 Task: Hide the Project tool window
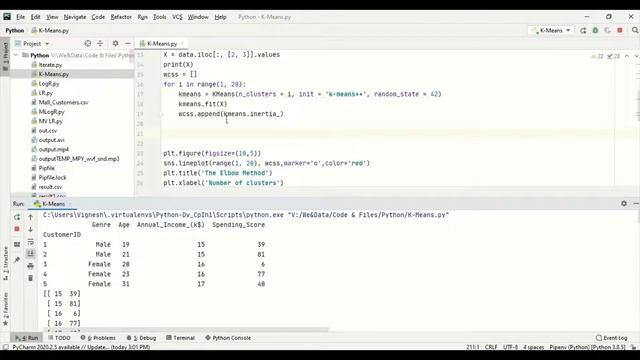(x=128, y=43)
